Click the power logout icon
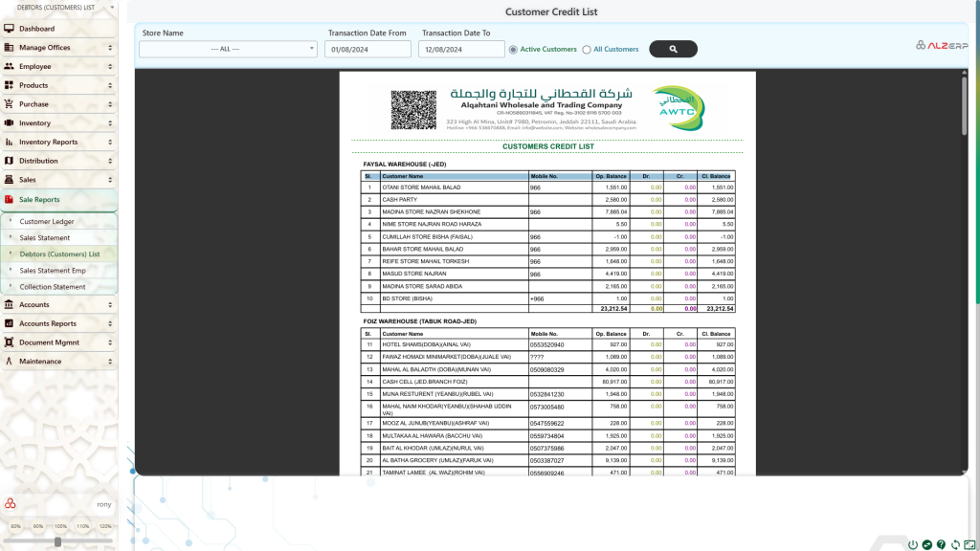This screenshot has width=980, height=551. (x=912, y=544)
